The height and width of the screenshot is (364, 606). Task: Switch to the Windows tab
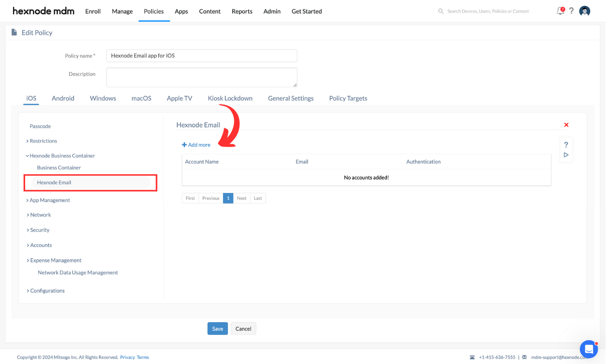[x=103, y=98]
